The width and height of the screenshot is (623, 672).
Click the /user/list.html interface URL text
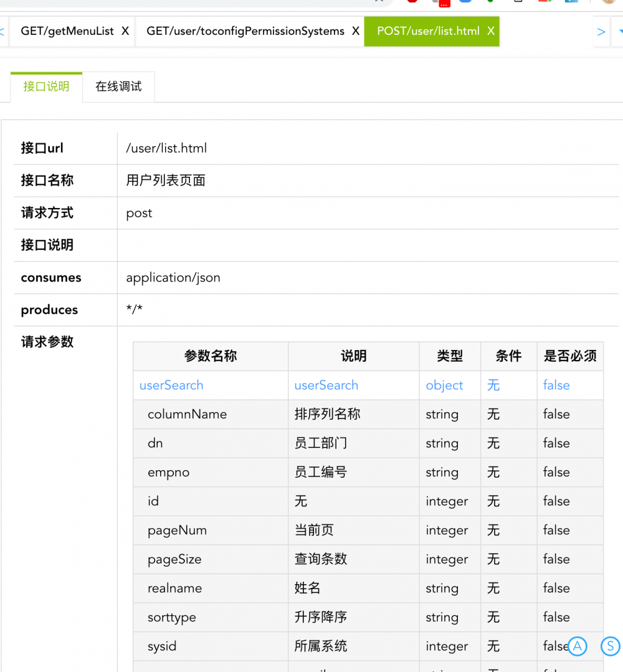[166, 148]
